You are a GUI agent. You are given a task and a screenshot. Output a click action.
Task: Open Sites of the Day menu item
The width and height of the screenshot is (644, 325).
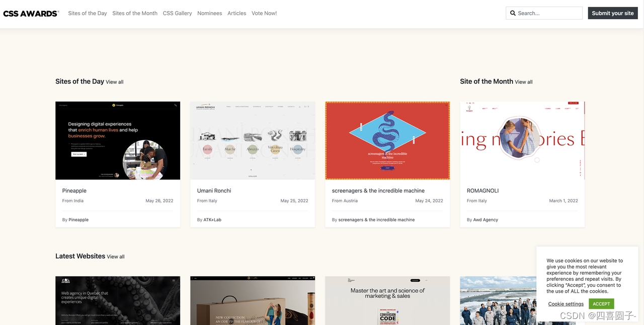pyautogui.click(x=88, y=13)
